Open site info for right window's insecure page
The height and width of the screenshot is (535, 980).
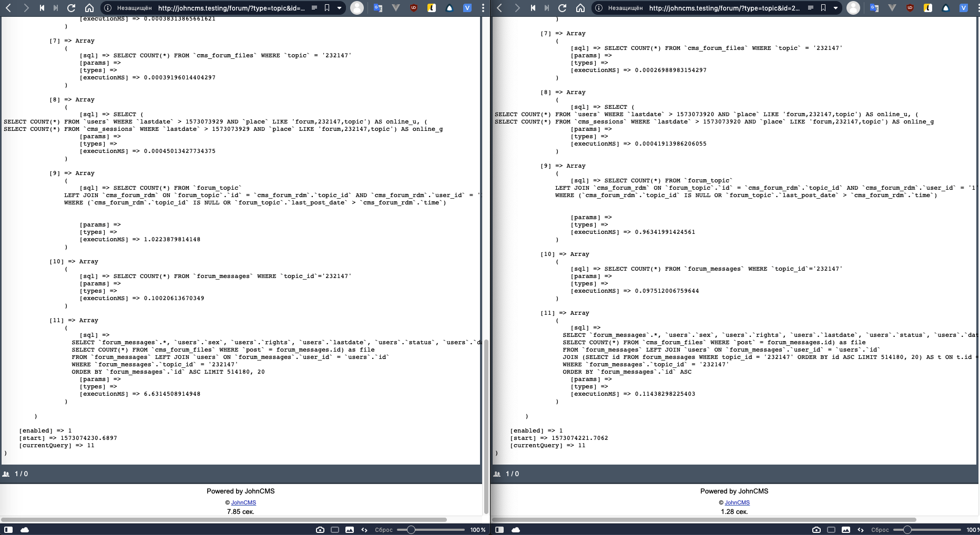coord(599,8)
